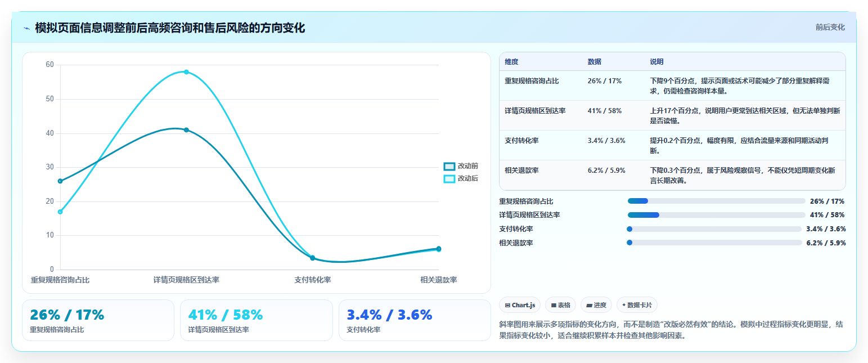Click the lightning icon beside the title
Screen dimensions: 868x363
pyautogui.click(x=26, y=28)
